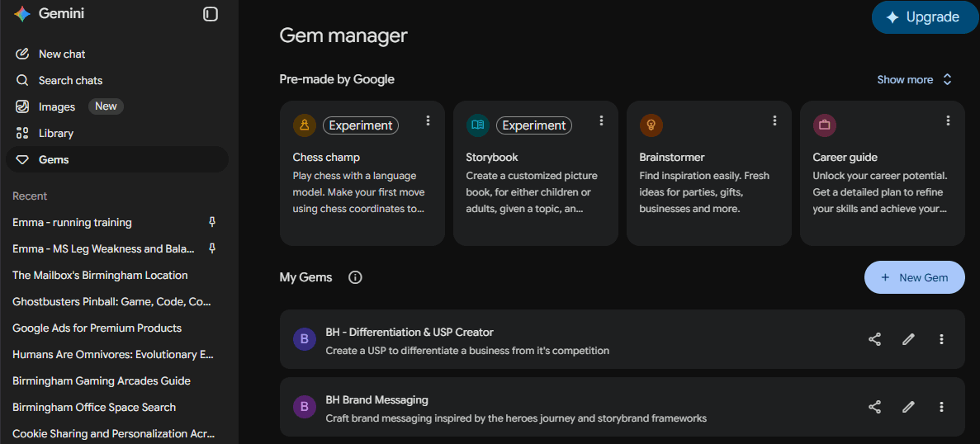980x444 pixels.
Task: Click the My Gems info icon
Action: pos(355,277)
